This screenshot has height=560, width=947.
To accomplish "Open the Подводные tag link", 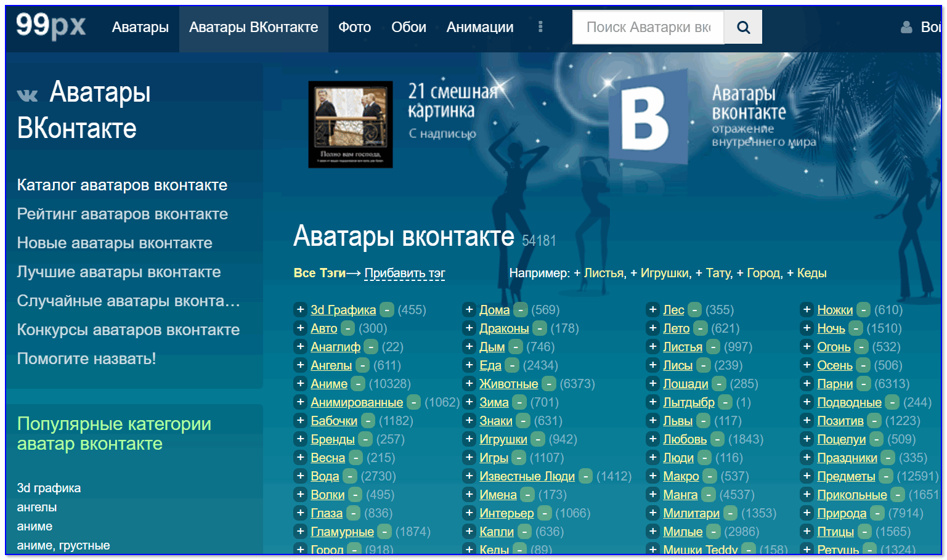I will point(849,402).
